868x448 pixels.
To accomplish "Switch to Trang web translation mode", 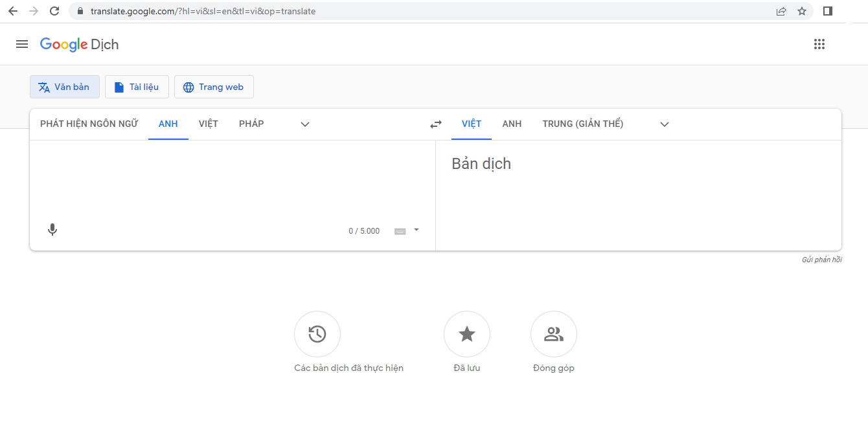I will [214, 87].
